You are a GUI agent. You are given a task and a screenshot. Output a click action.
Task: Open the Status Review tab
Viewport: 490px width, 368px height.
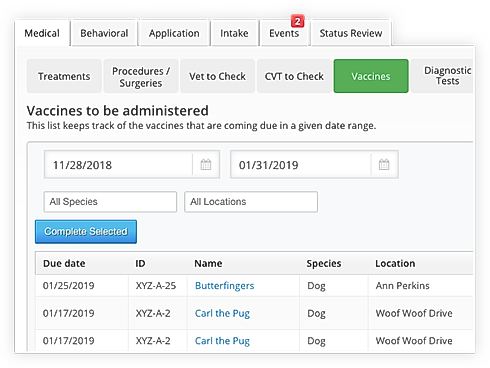click(x=351, y=33)
